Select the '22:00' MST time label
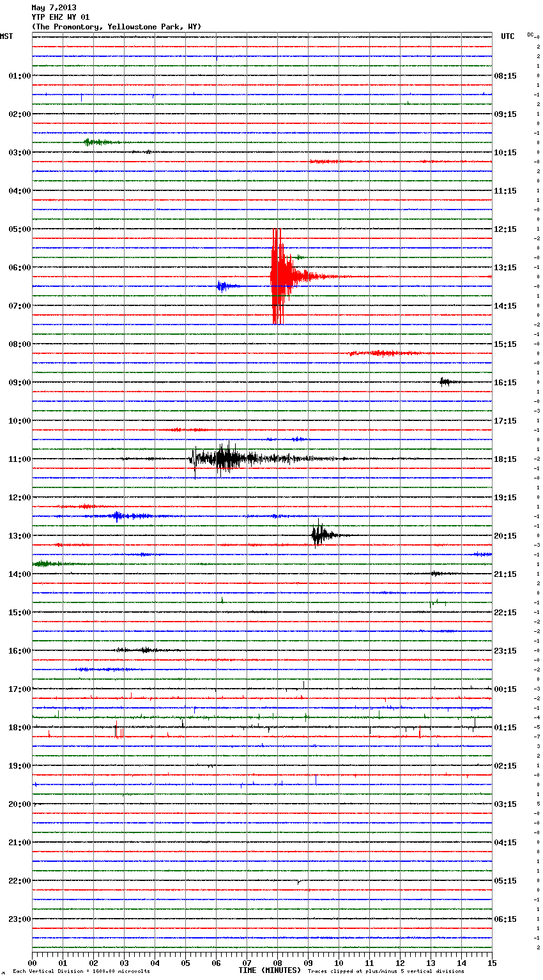The height and width of the screenshot is (980, 543). coord(19,881)
